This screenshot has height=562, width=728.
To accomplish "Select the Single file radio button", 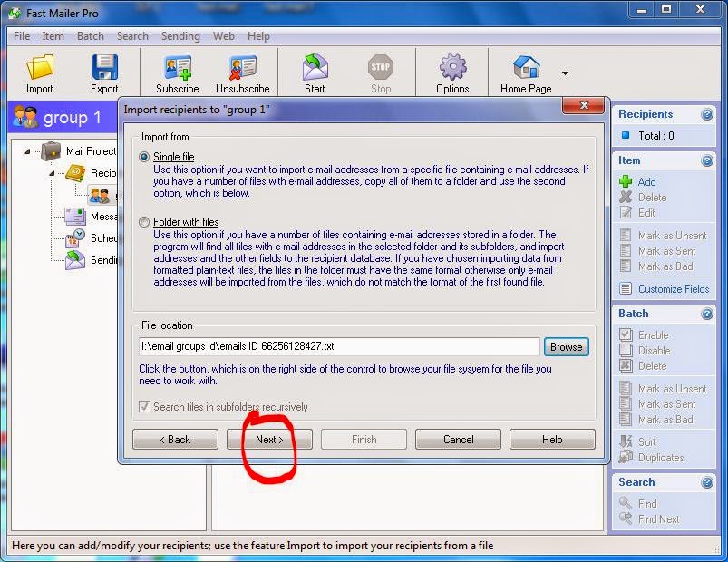I will click(144, 157).
